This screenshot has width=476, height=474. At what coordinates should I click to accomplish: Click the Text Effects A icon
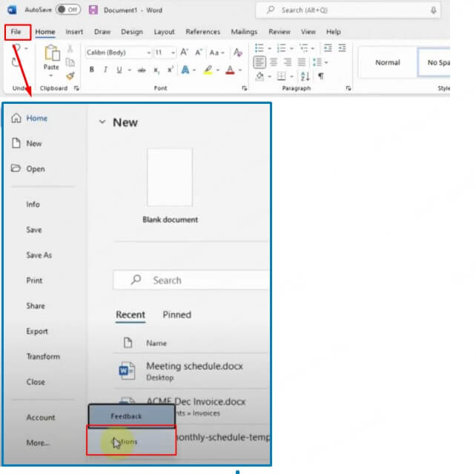(185, 70)
